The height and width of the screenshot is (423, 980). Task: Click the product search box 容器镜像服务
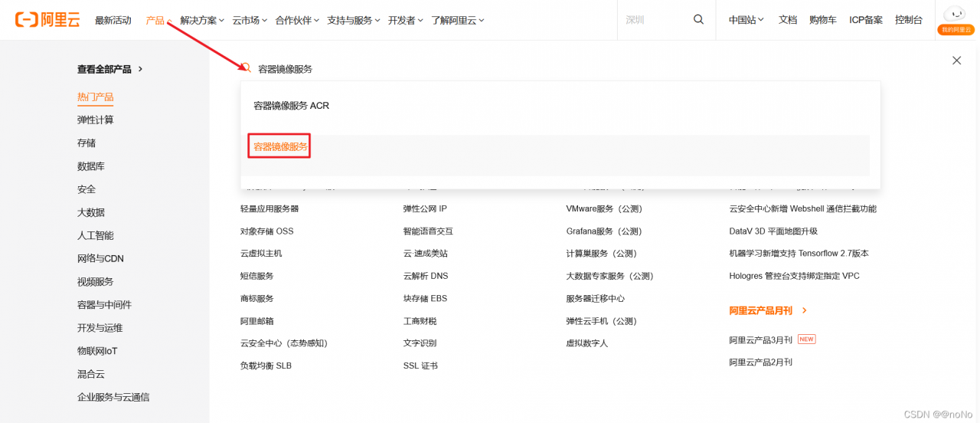point(560,69)
